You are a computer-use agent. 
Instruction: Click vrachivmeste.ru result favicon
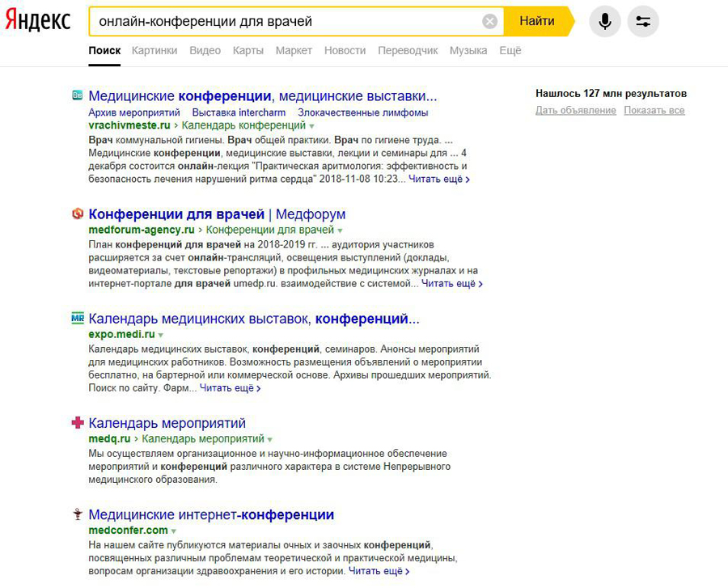pos(78,95)
